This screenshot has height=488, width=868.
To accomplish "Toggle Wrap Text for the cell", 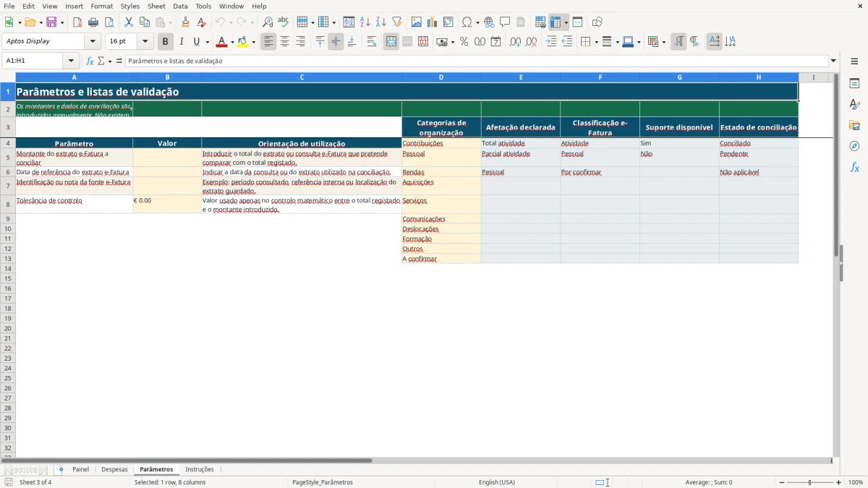I will (372, 42).
